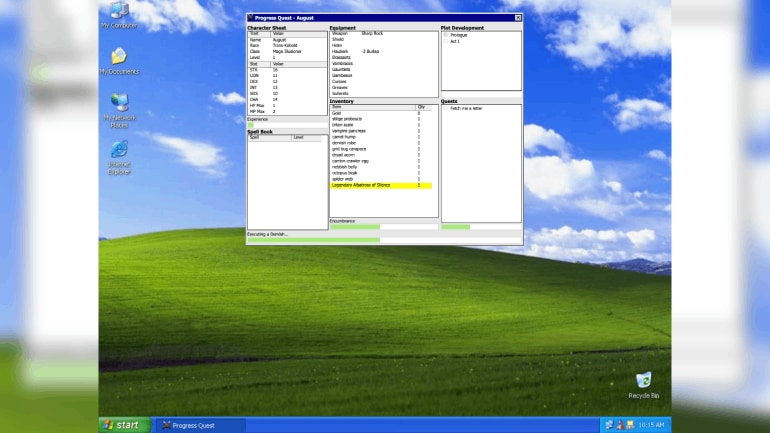Click the system tray clock

pos(651,425)
